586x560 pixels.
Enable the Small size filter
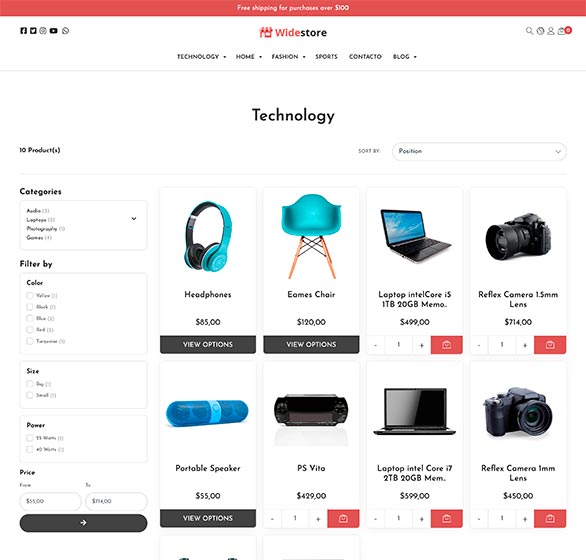tap(30, 395)
